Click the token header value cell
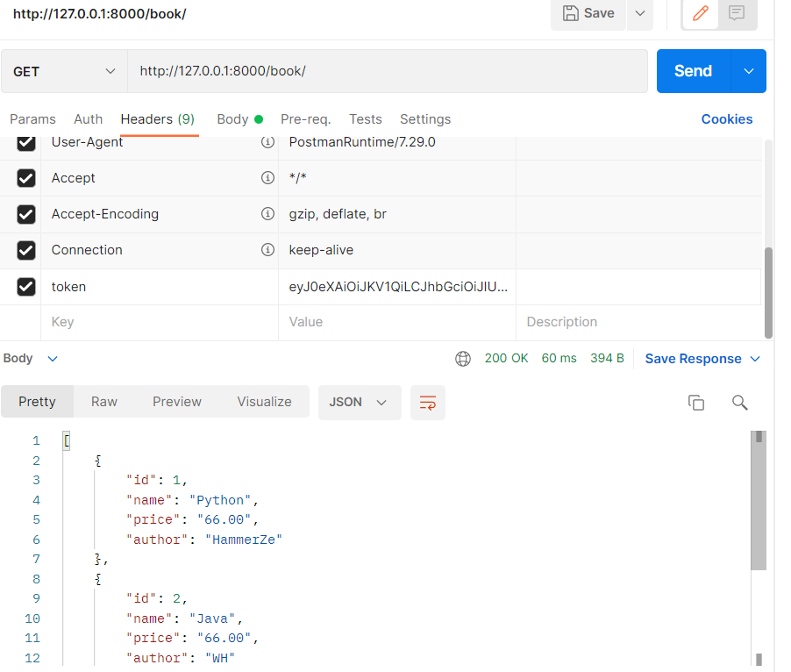Screen dimensions: 791x672 click(397, 287)
